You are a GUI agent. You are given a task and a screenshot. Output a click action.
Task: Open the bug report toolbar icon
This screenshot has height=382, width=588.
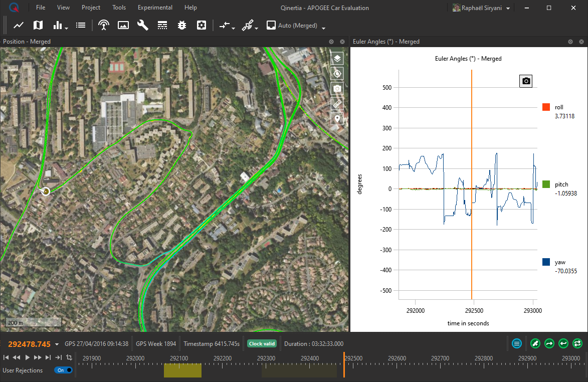182,25
